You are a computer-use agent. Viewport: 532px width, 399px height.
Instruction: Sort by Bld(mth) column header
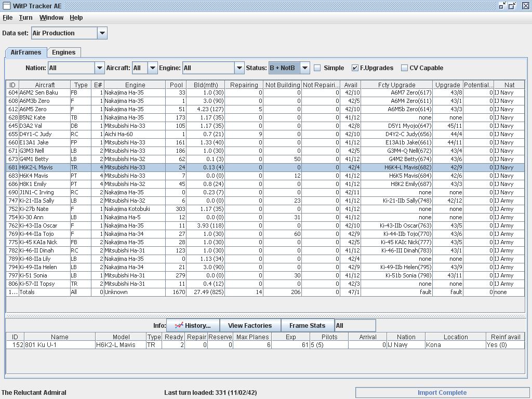[206, 85]
